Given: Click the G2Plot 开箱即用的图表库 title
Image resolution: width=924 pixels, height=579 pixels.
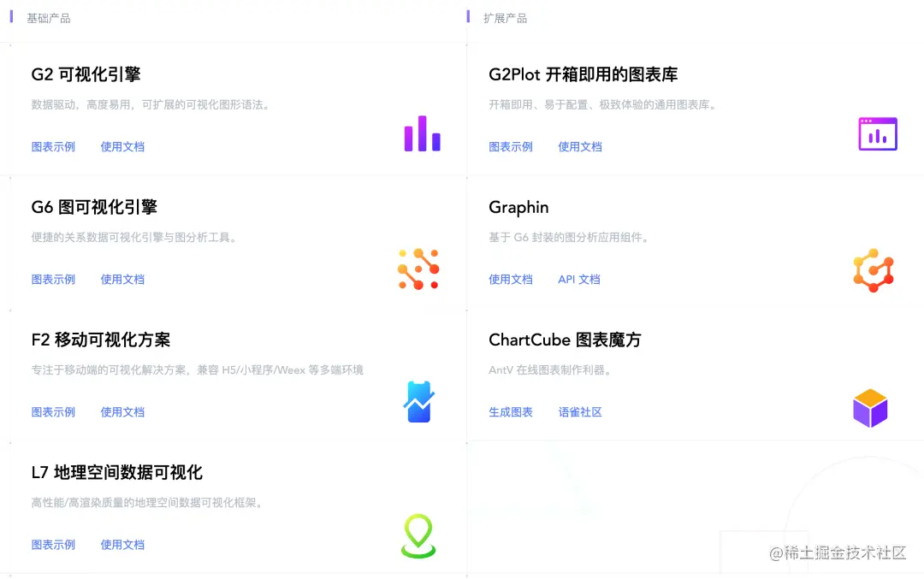Looking at the screenshot, I should coord(583,74).
